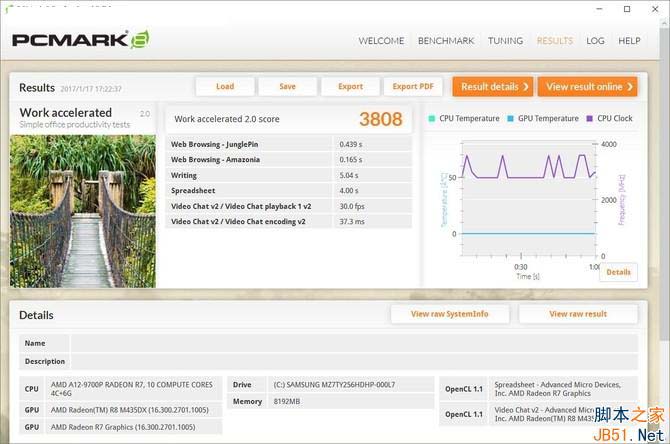
Task: Click the Video Chat encoding v2 row
Action: click(x=289, y=222)
